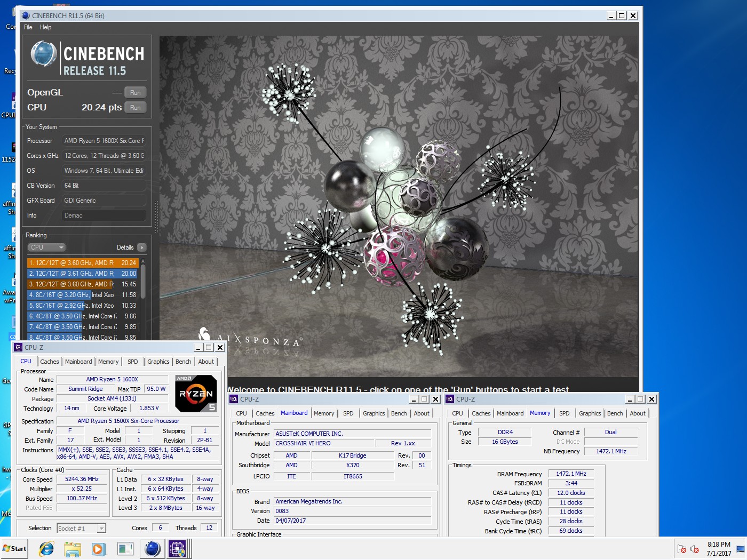Click the Ryzen 5 logo in CPU-Z
Image resolution: width=747 pixels, height=560 pixels.
pos(196,394)
